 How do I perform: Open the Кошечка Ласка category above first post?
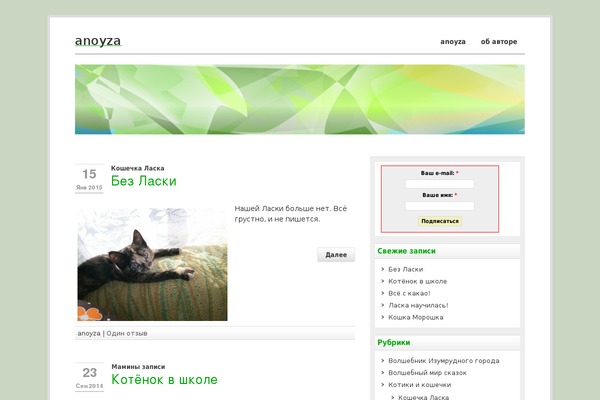click(x=137, y=168)
